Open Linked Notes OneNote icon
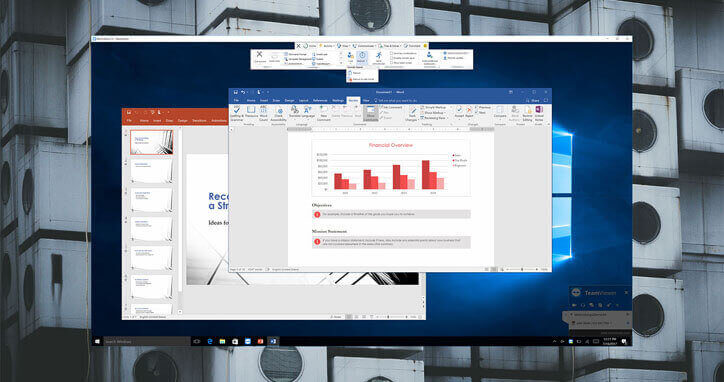The image size is (724, 382). tap(539, 114)
